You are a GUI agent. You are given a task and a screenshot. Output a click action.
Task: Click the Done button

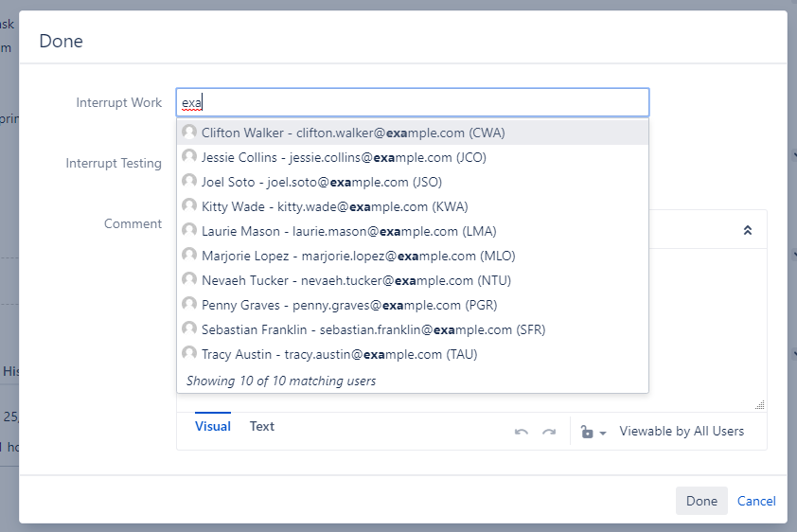tap(701, 501)
